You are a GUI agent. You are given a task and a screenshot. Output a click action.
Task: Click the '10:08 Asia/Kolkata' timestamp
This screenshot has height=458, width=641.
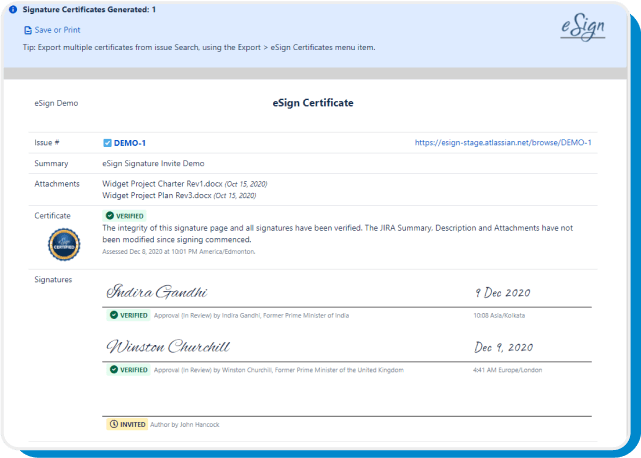tap(499, 315)
